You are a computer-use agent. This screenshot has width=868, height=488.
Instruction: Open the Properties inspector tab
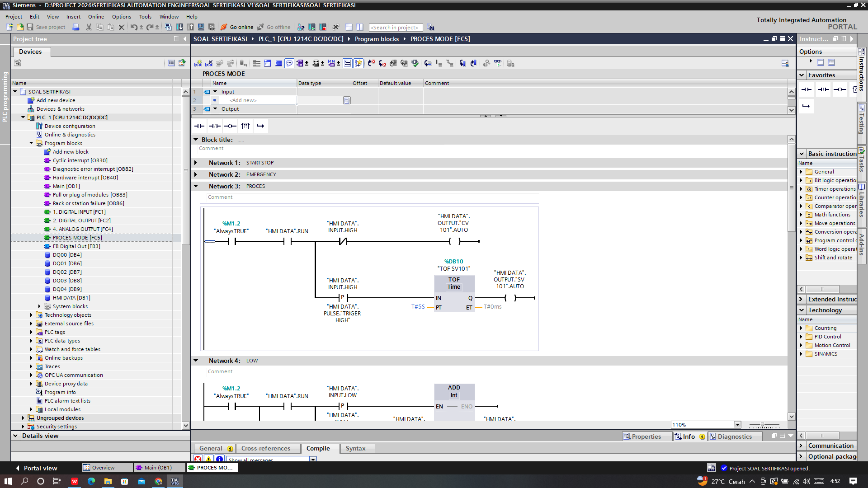point(646,436)
